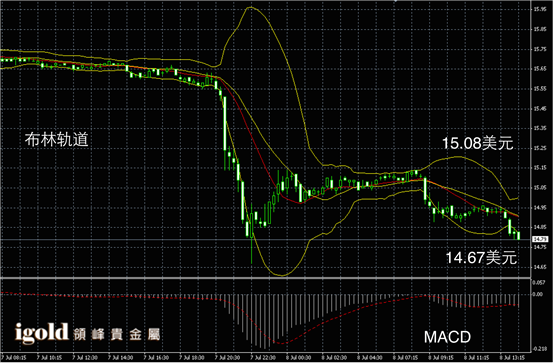Select the 15.05 price axis label
This screenshot has height=363, width=553.
tap(541, 188)
